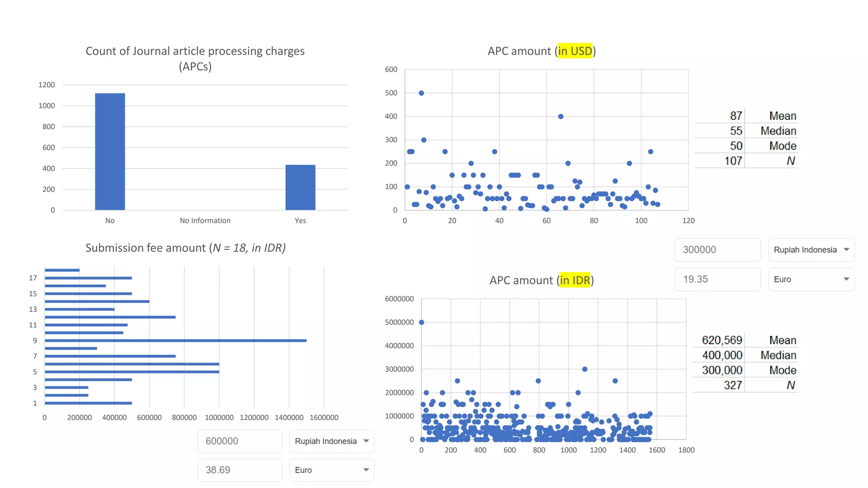
Task: Expand the Euro dropdown beside 38.69
Action: tap(331, 470)
